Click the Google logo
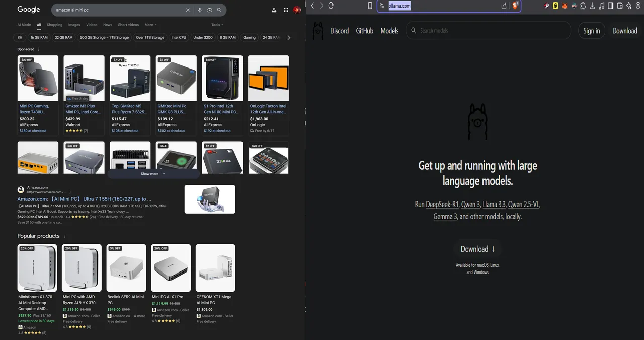 (x=29, y=10)
